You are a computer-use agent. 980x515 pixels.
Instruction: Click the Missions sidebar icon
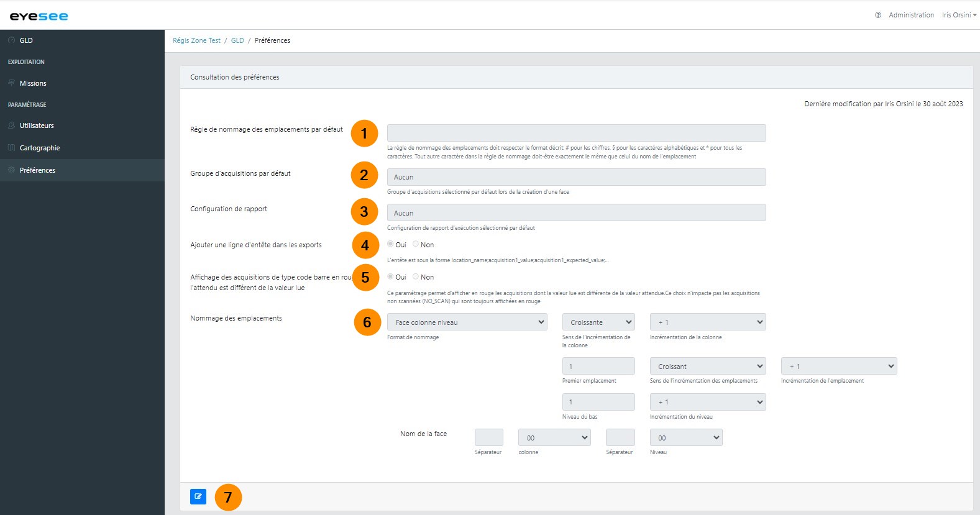[x=11, y=83]
